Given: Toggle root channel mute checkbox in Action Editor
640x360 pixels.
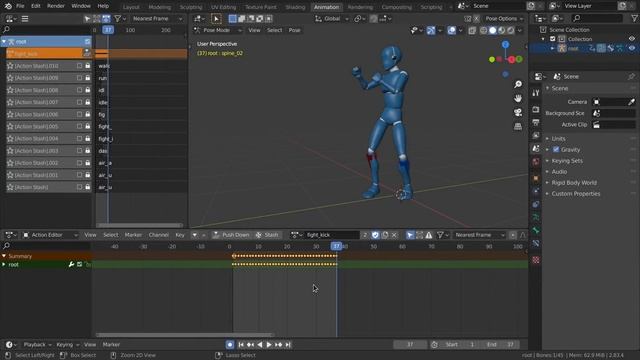Looking at the screenshot, I should [80, 264].
